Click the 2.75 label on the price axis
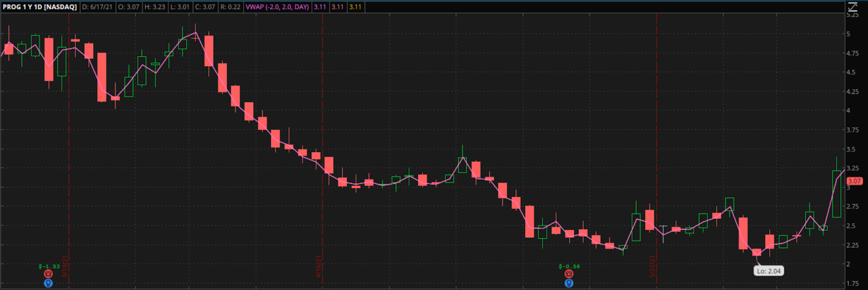 tap(852, 206)
